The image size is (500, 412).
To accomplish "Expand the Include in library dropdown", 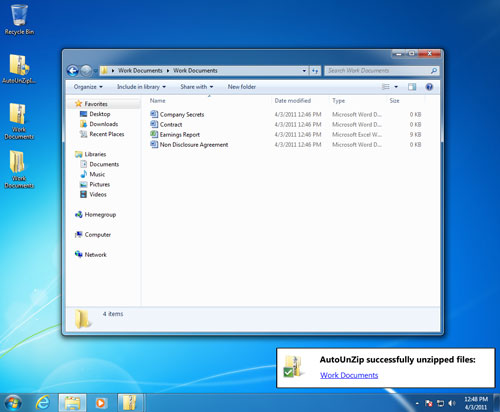I will 141,87.
